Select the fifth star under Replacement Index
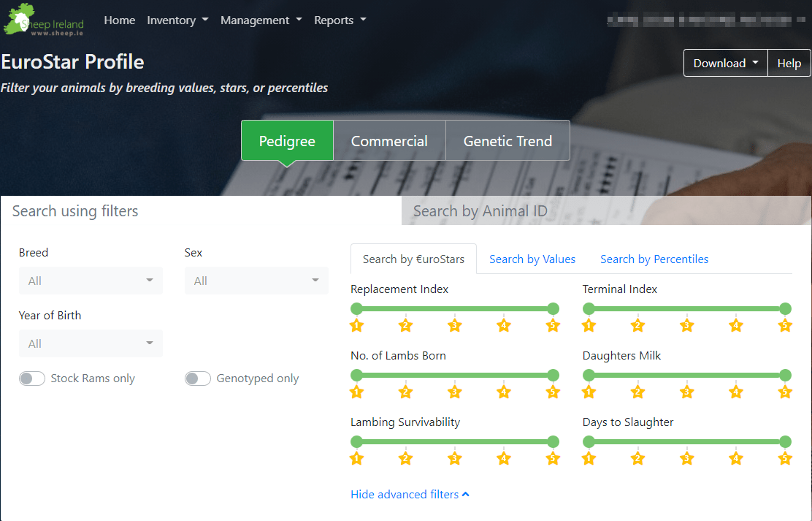 [553, 325]
